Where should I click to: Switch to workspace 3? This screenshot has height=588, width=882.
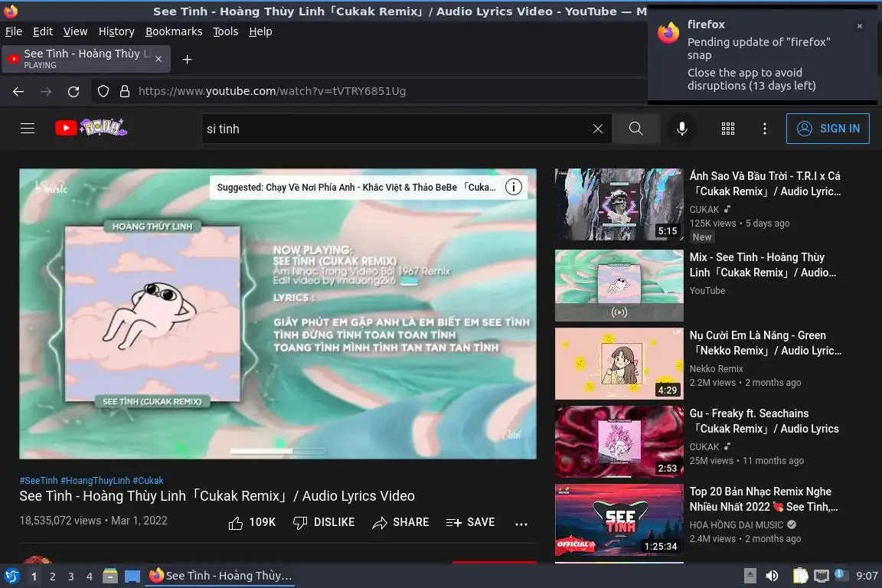[x=71, y=577]
